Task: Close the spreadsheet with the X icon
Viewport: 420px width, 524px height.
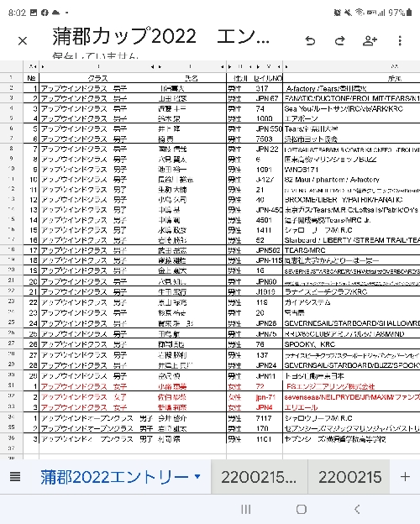Action: tap(23, 41)
